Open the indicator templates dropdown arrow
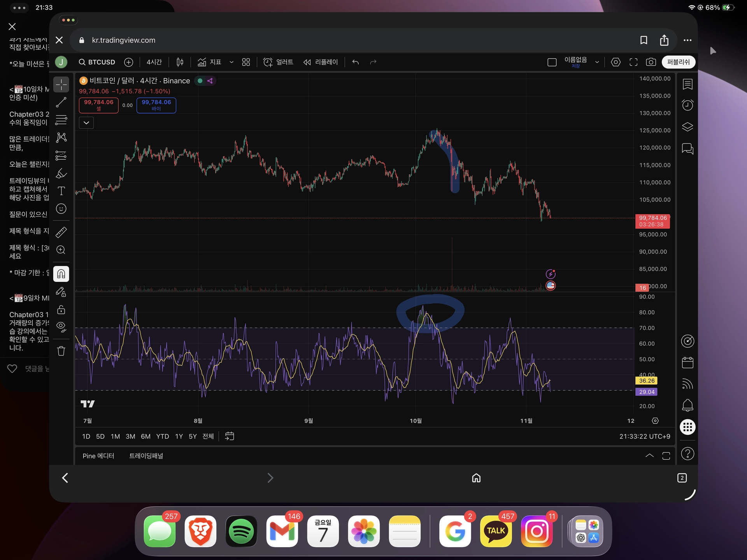 point(231,62)
